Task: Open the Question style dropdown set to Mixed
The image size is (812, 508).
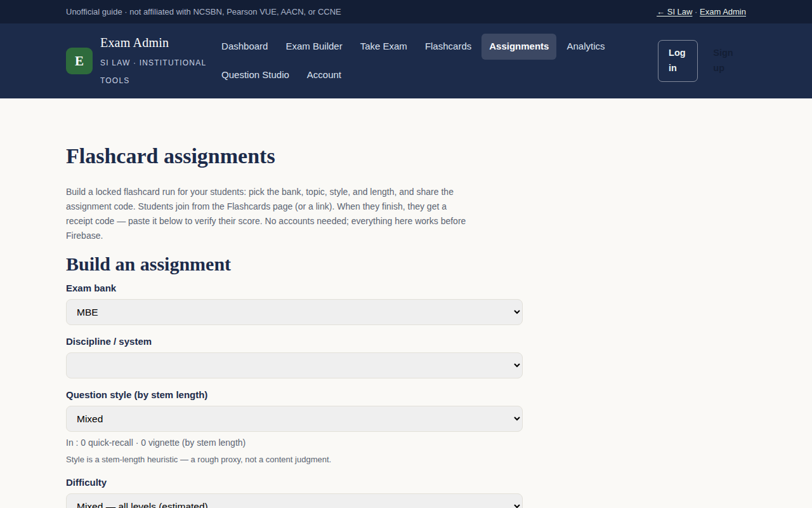Action: click(x=294, y=418)
